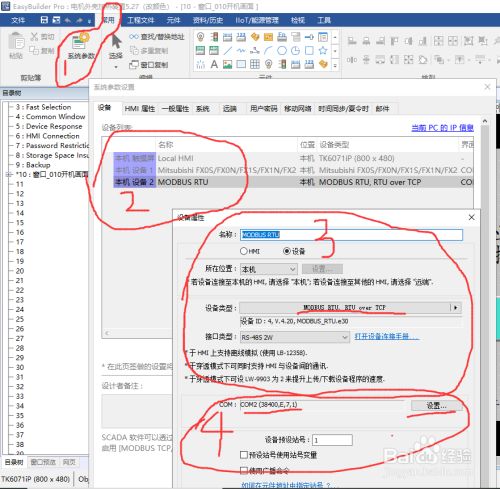500x489 pixels.
Task: Open the 所在位置 (本机) dropdown
Action: click(268, 269)
